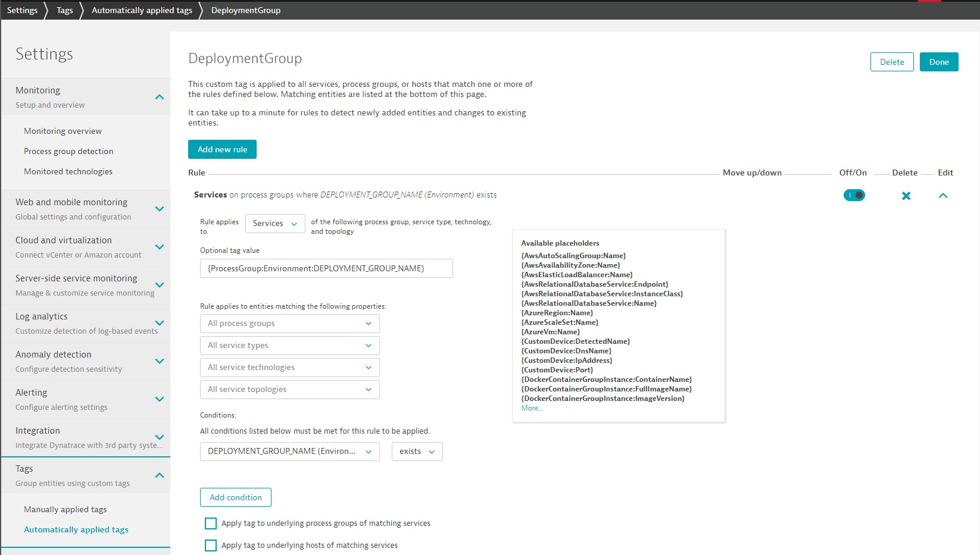
Task: Select {DockerContainerGroupInstance:ImageVersion} placeholder text
Action: coord(603,399)
